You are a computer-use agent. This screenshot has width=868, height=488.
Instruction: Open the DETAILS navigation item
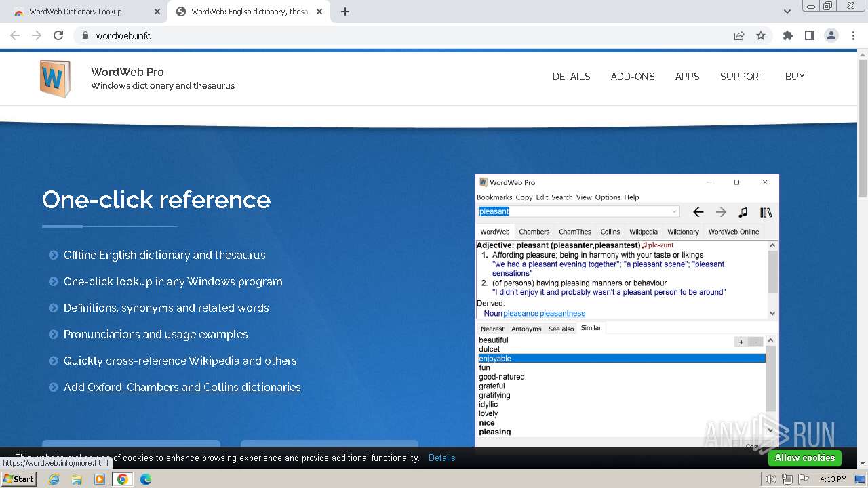tap(571, 77)
